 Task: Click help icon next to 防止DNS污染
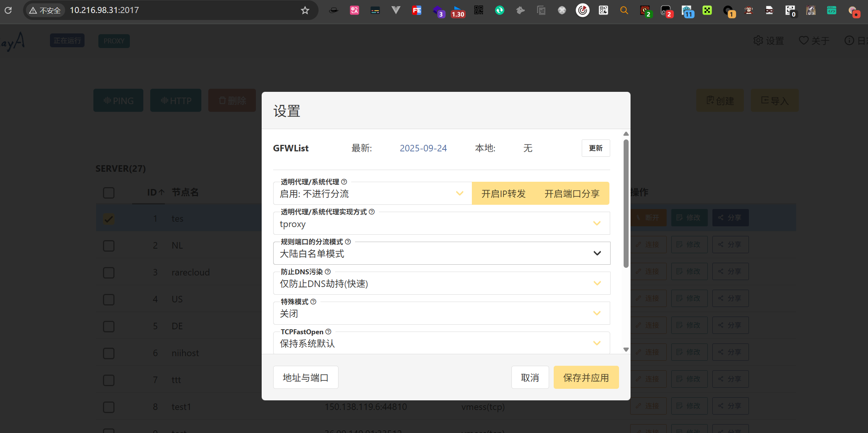tap(327, 272)
